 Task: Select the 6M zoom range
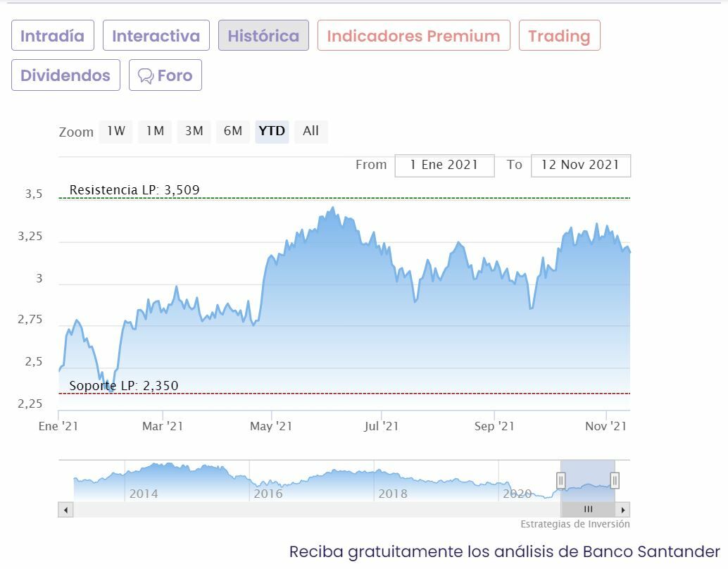[233, 131]
